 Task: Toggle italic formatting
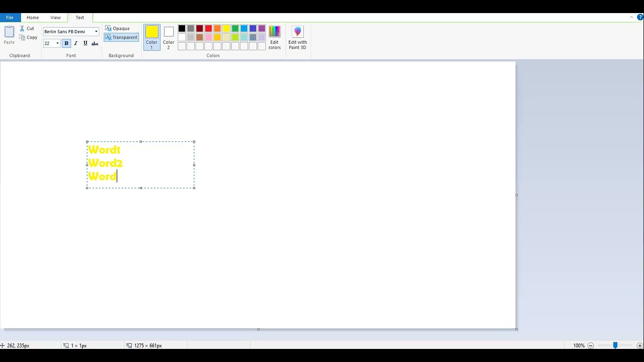click(75, 43)
